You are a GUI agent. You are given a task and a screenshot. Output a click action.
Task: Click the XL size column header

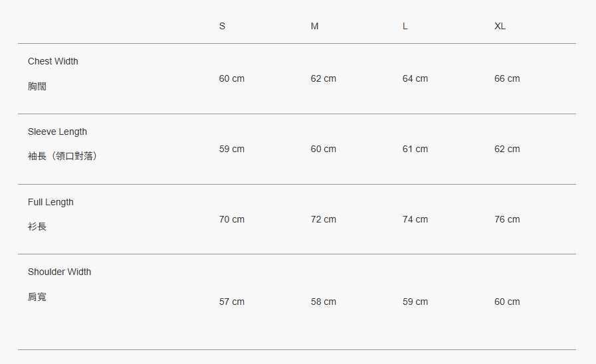[x=500, y=26]
